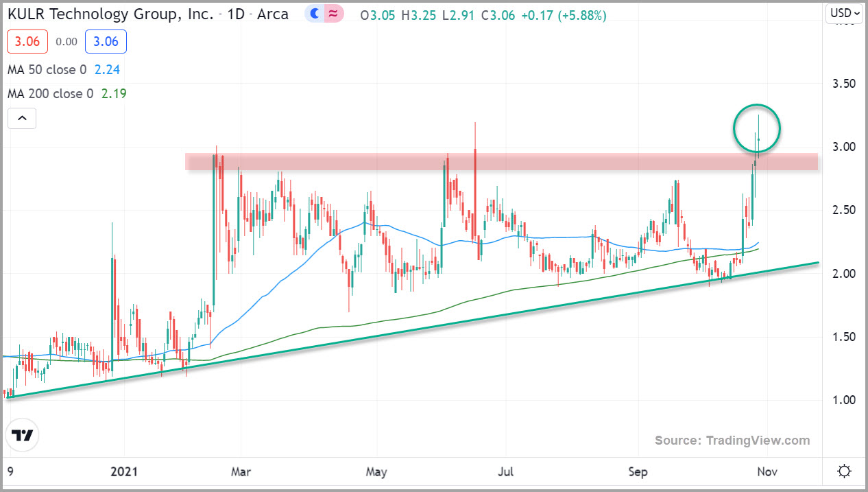Viewport: 868px width, 492px height.
Task: Select the green ascending trendline
Action: [411, 329]
